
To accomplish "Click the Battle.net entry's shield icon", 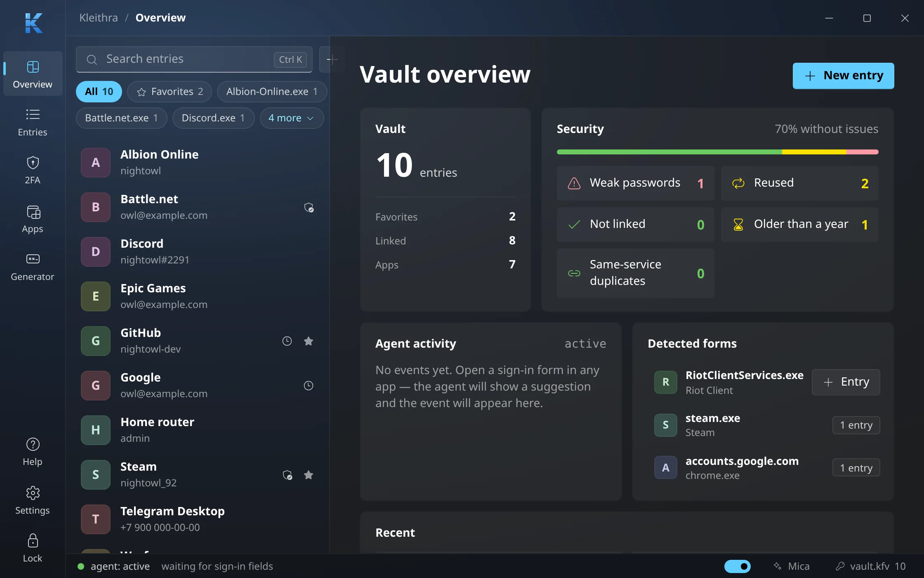I will tap(309, 207).
